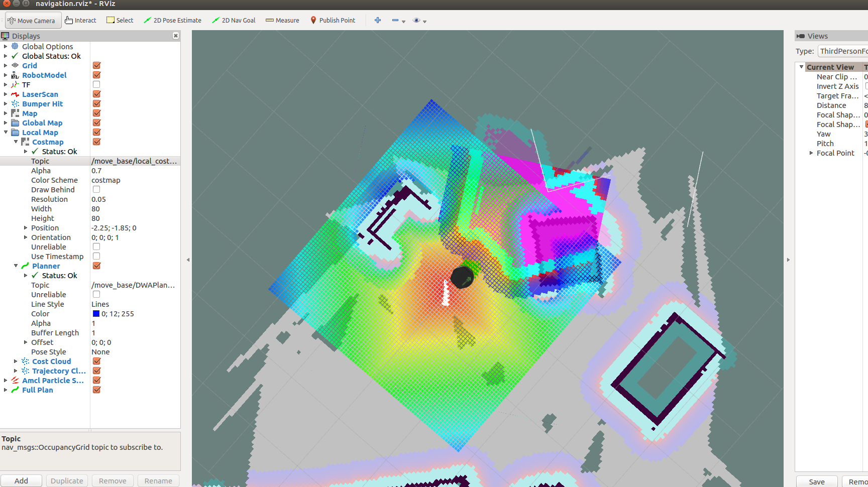Activate the 2D Pose Estimate tool
Viewport: 868px width, 487px height.
tap(172, 20)
